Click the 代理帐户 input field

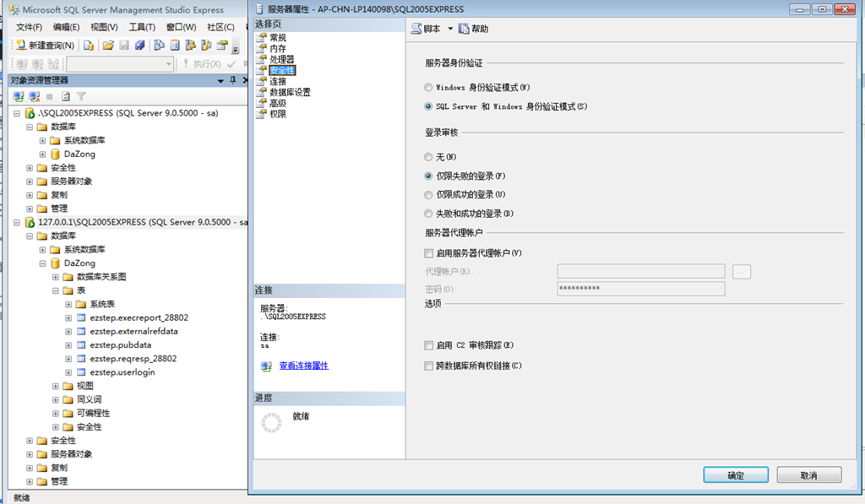pyautogui.click(x=641, y=271)
